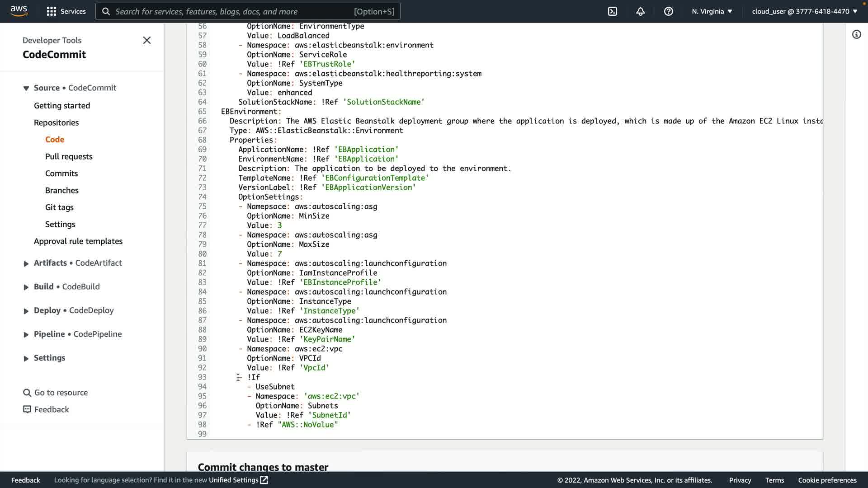Expand the Pipeline CodePipeline section

(26, 334)
